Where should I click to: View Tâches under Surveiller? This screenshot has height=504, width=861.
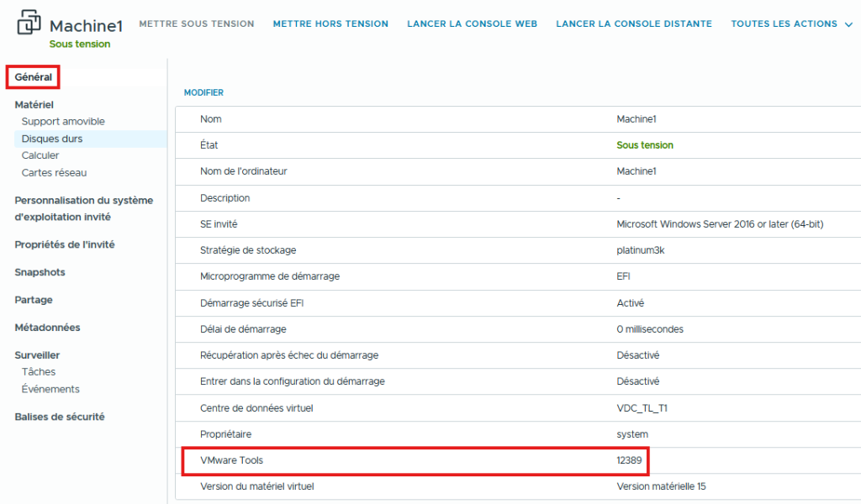coord(39,372)
